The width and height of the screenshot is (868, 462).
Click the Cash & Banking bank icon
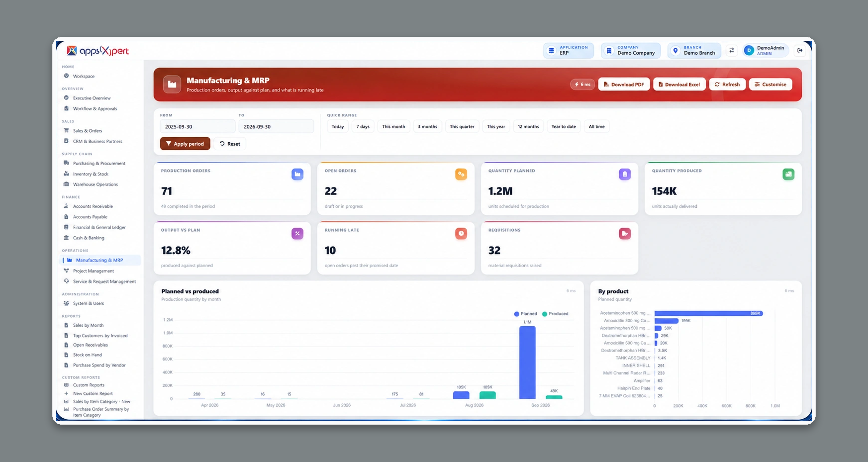[66, 238]
